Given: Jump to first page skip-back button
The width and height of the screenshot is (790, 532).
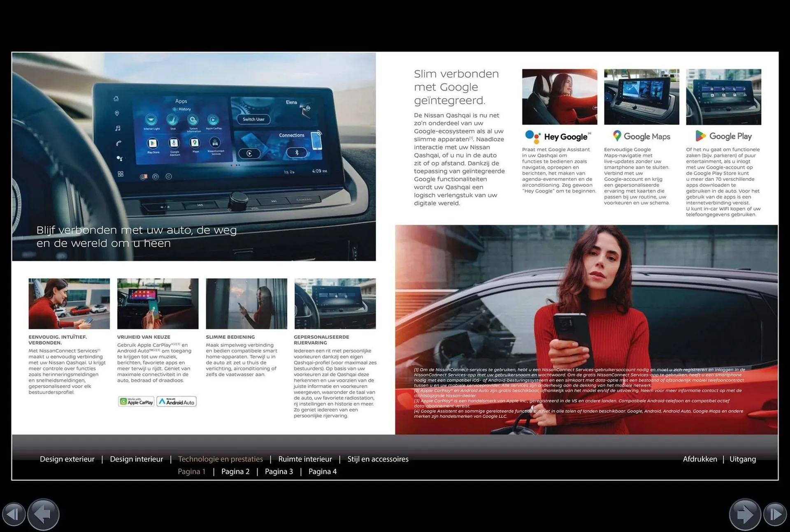Looking at the screenshot, I should coord(13,514).
